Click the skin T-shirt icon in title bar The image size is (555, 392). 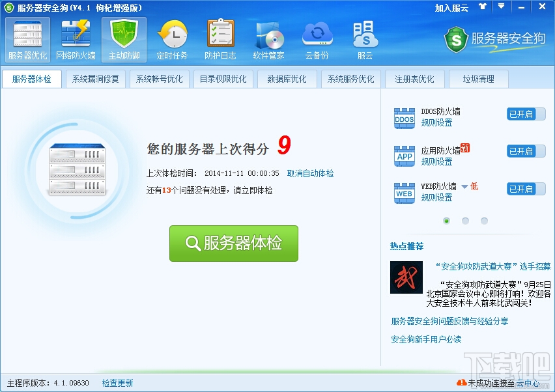(x=483, y=7)
